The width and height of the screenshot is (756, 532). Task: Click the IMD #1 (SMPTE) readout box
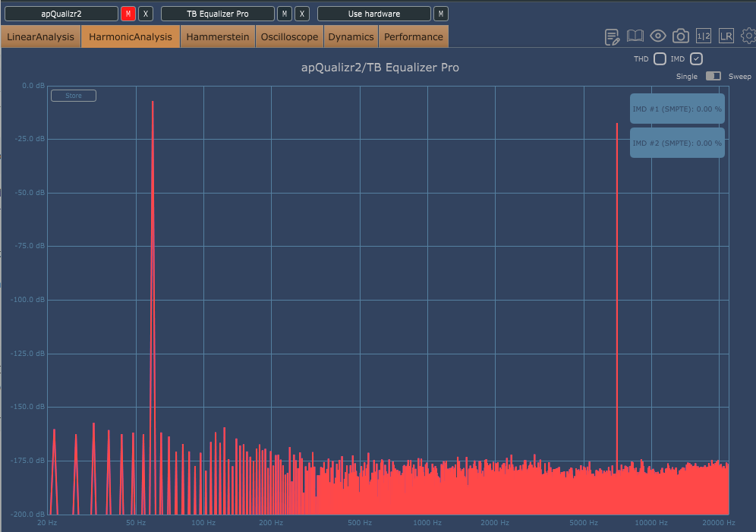[677, 109]
